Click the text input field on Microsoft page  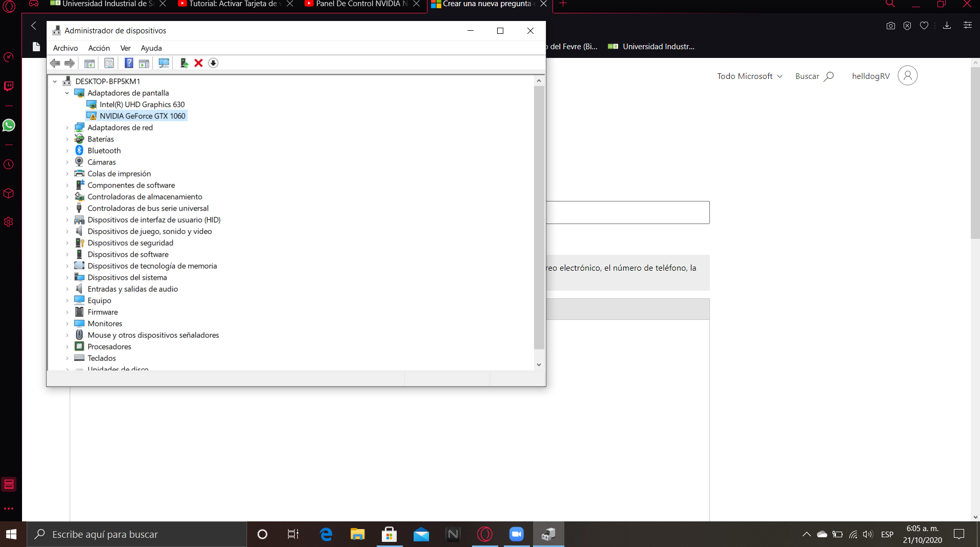click(x=628, y=212)
